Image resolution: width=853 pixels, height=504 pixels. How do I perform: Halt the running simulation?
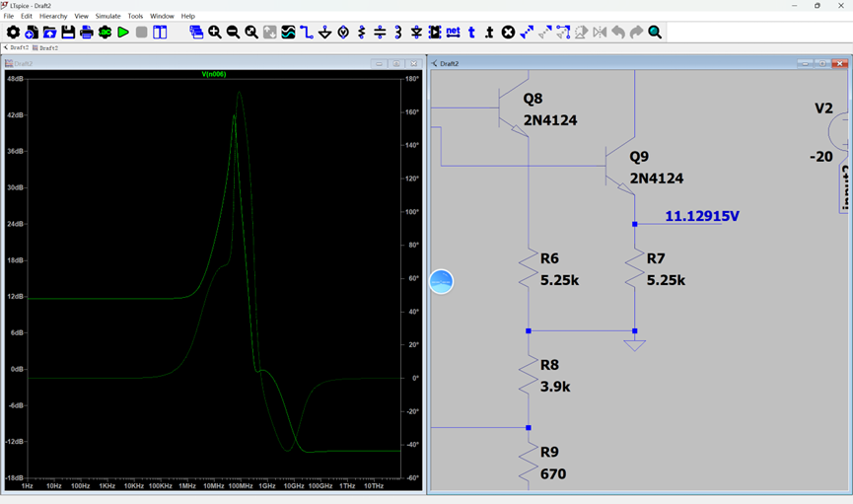click(x=141, y=33)
